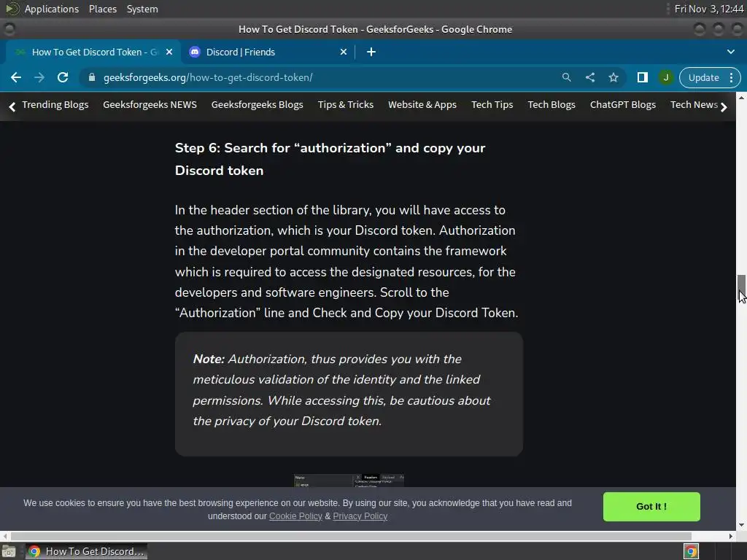The width and height of the screenshot is (747, 560).
Task: Open the Places system menu
Action: [x=102, y=9]
